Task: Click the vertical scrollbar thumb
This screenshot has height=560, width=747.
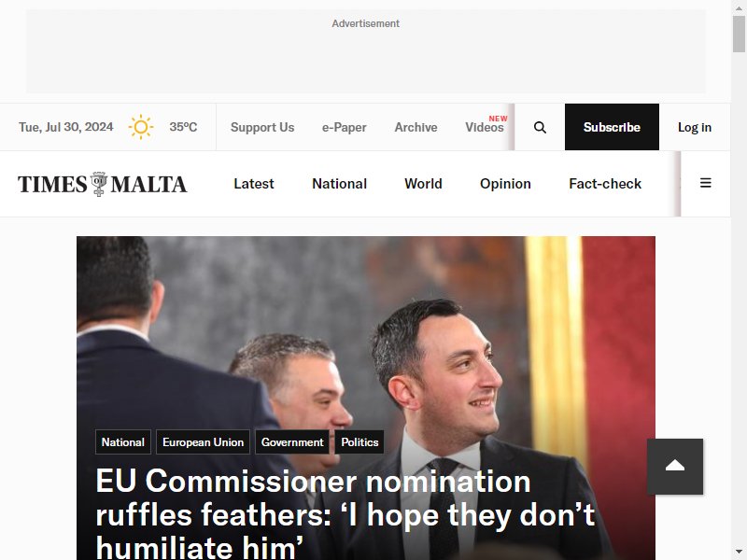Action: [739, 34]
